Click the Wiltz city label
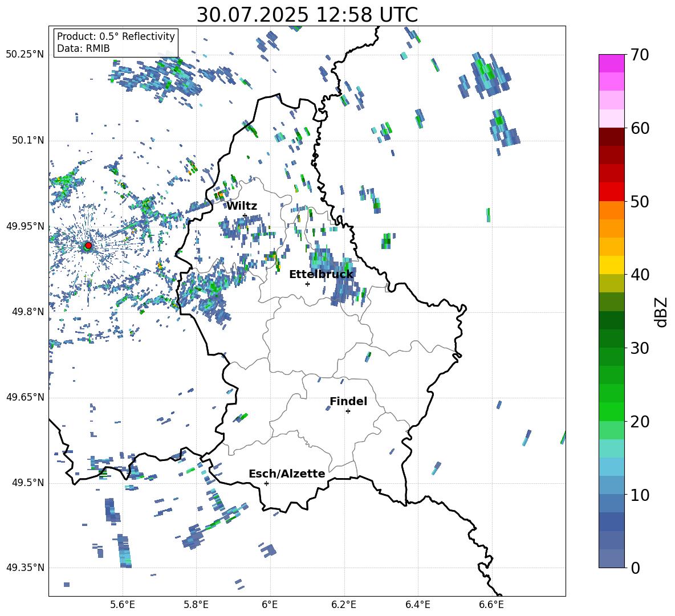 (242, 206)
